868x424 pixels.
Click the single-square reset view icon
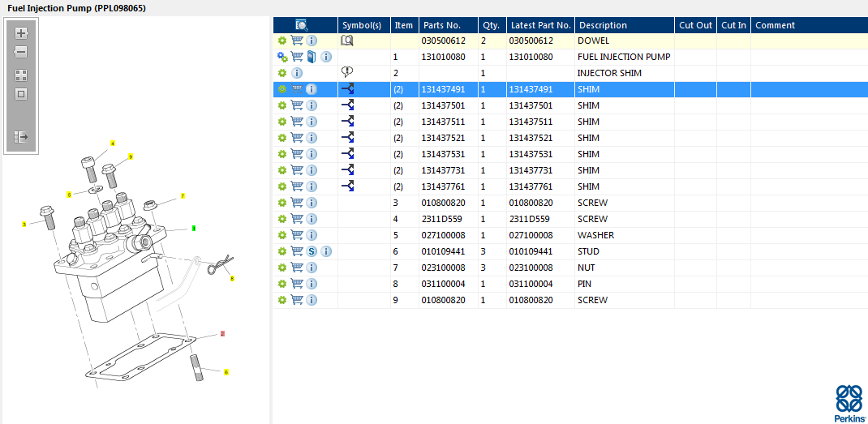(x=21, y=94)
